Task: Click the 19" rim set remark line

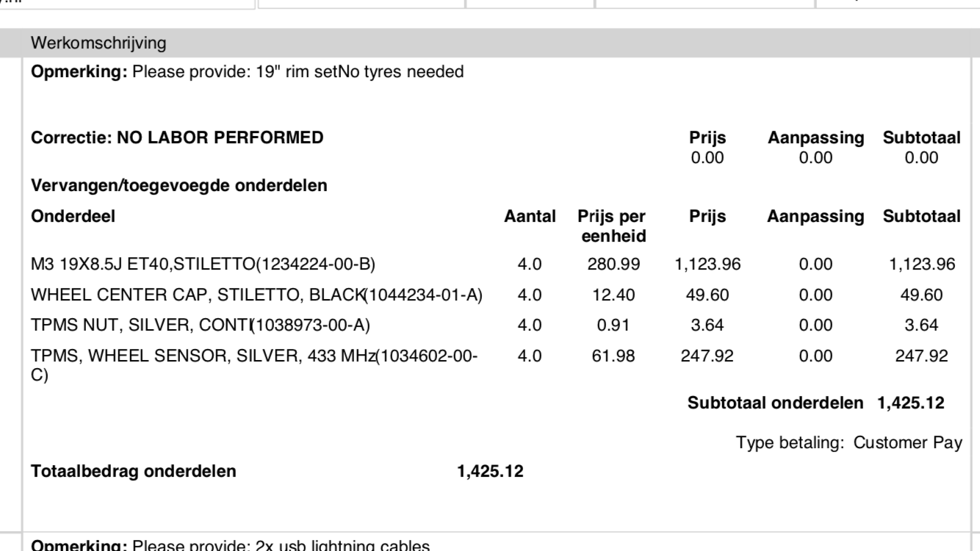Action: 247,73
